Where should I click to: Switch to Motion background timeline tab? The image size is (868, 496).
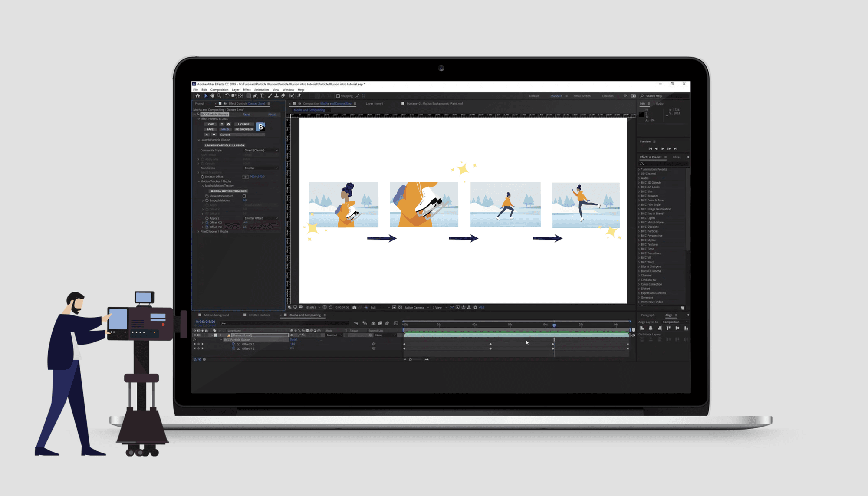pyautogui.click(x=216, y=315)
